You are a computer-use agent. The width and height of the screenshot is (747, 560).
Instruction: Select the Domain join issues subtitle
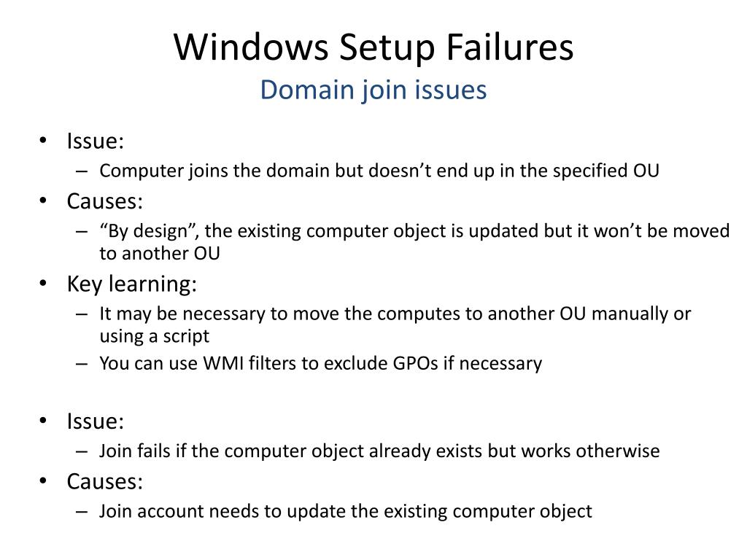(373, 90)
